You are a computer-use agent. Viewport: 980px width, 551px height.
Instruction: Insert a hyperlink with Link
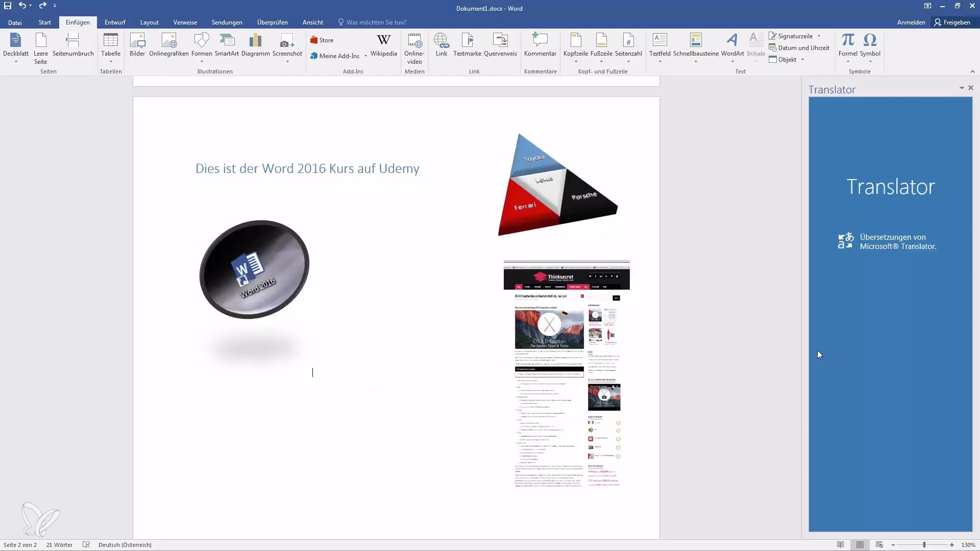click(x=442, y=45)
